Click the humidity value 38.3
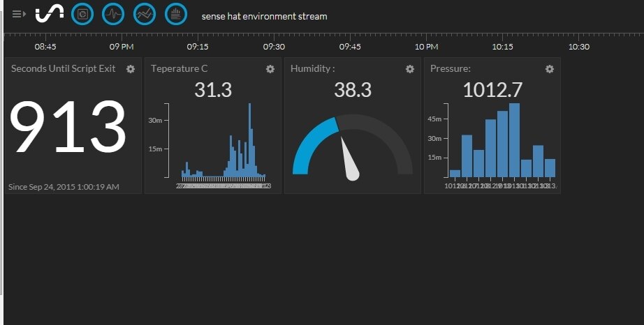 click(353, 90)
